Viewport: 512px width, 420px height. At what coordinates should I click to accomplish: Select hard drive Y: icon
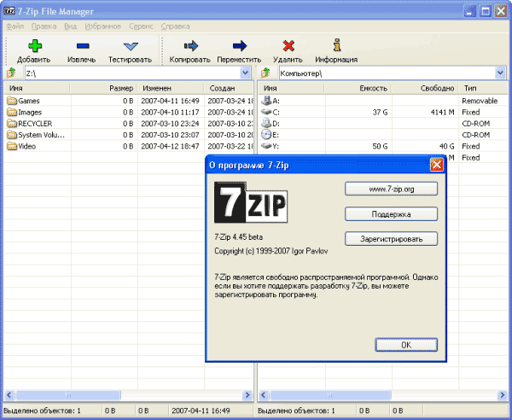[266, 146]
